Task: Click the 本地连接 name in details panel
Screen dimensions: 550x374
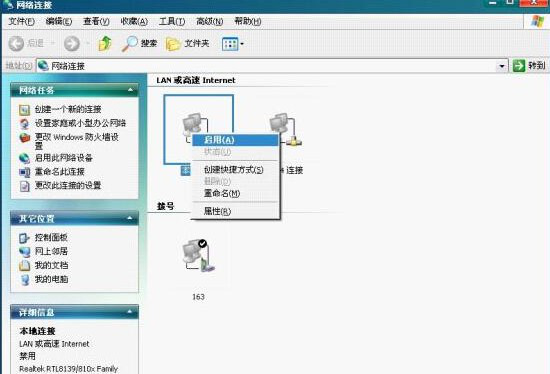Action: tap(38, 331)
